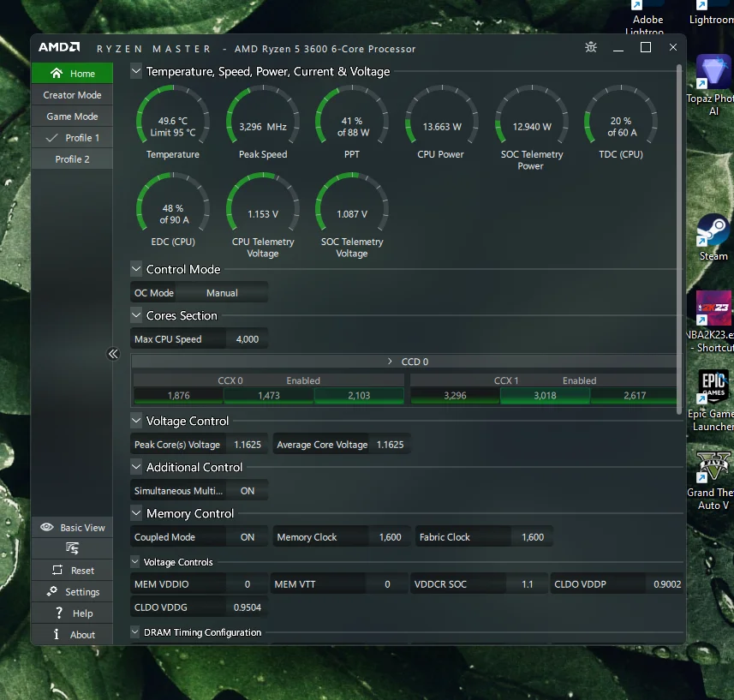Viewport: 734px width, 700px height.
Task: Click the Memory Clock 1,600 field
Action: point(390,537)
